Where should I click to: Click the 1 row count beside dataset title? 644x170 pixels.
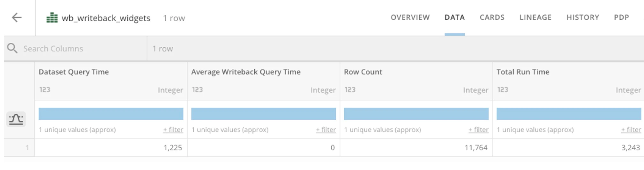click(x=174, y=18)
